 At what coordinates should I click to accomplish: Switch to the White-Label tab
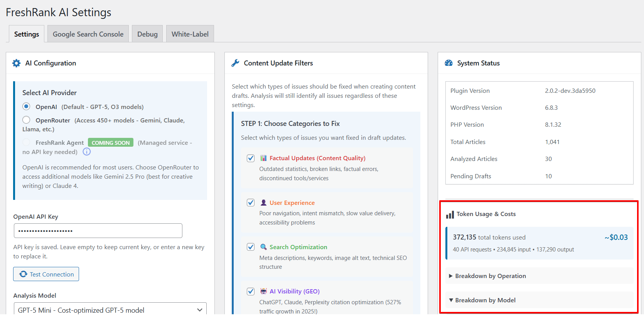(190, 34)
